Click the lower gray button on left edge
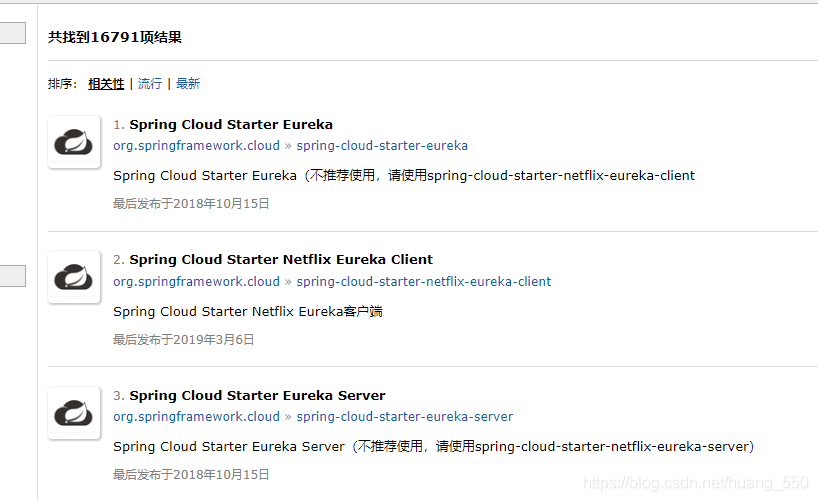Screen dimensions: 818x501 click(13, 277)
